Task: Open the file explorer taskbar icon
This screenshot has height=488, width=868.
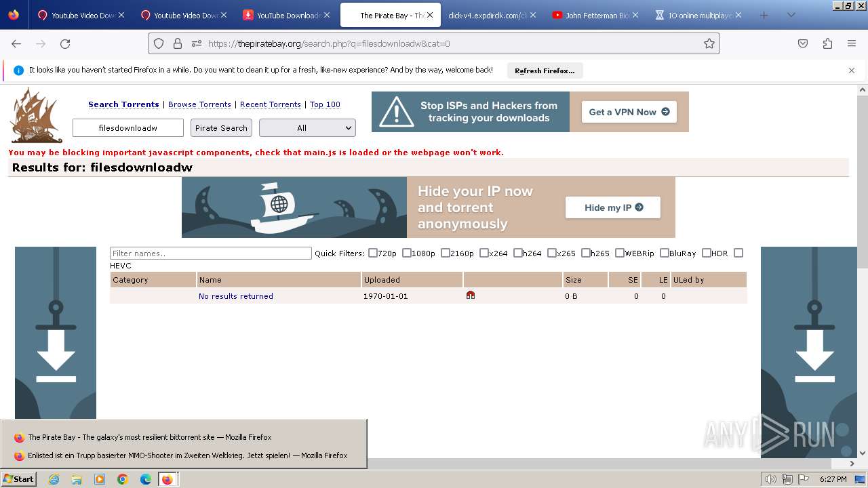Action: pos(77,479)
